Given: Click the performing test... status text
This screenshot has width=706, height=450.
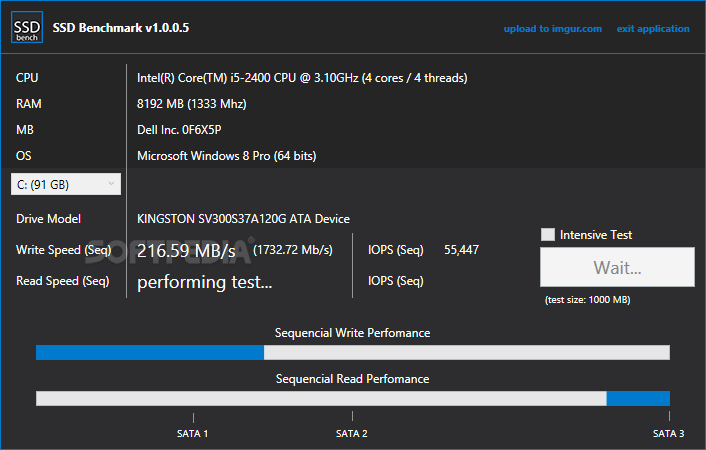Looking at the screenshot, I should 205,282.
